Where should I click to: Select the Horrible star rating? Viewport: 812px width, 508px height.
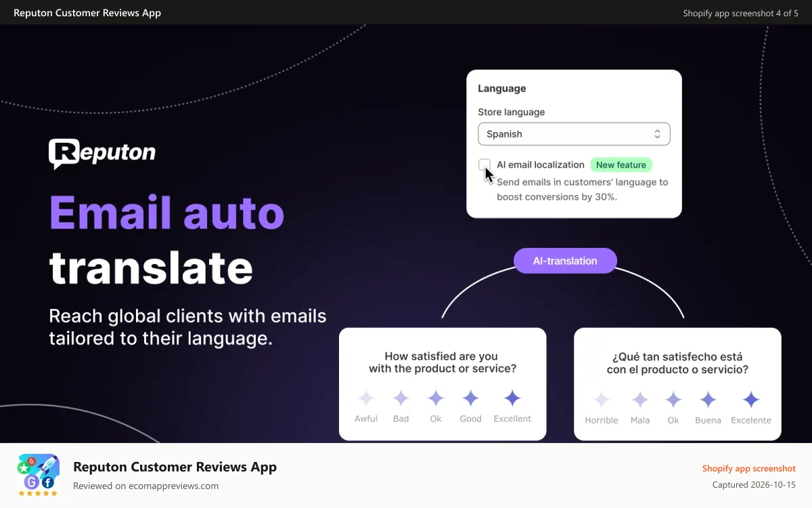[x=602, y=400]
